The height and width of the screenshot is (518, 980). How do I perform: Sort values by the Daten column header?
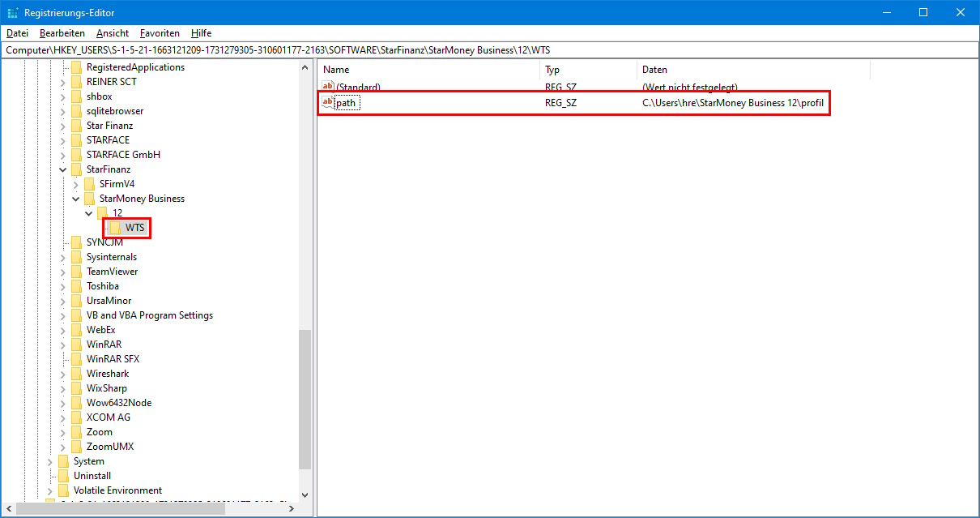tap(752, 70)
